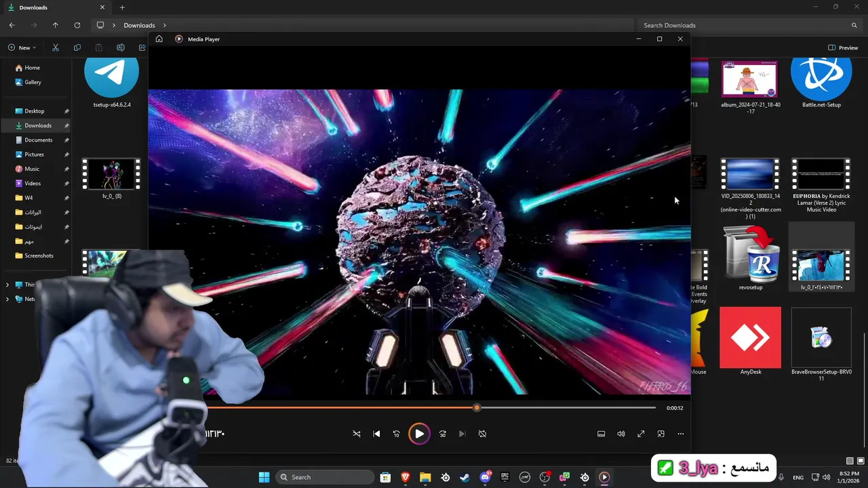Toggle Media Player mini player mode
The image size is (868, 488).
coord(660,434)
